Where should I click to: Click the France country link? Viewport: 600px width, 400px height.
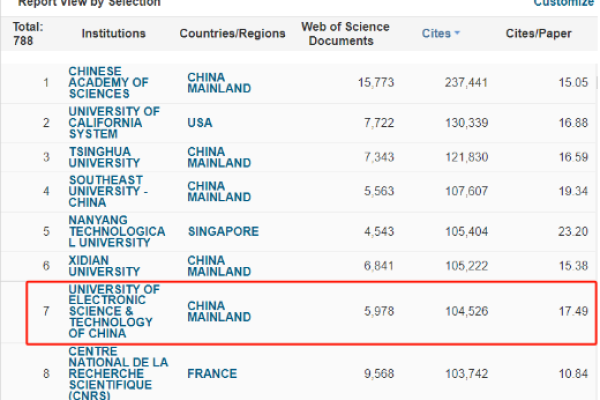point(212,374)
